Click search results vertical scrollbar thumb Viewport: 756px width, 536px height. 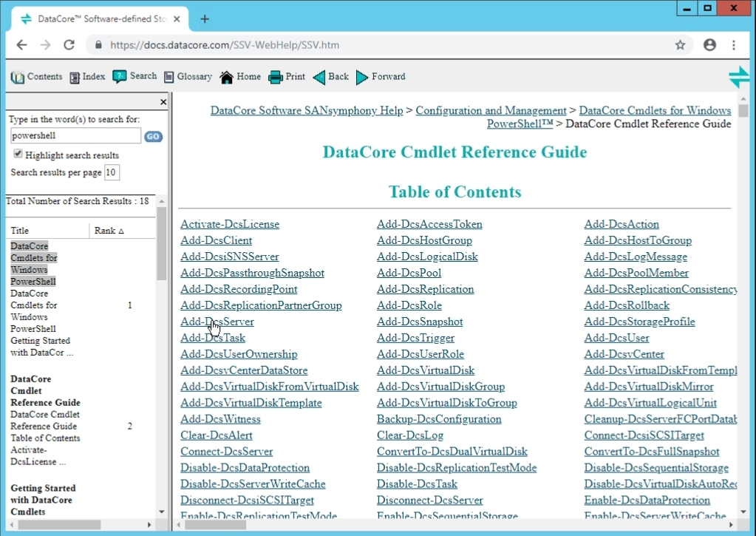pyautogui.click(x=162, y=244)
